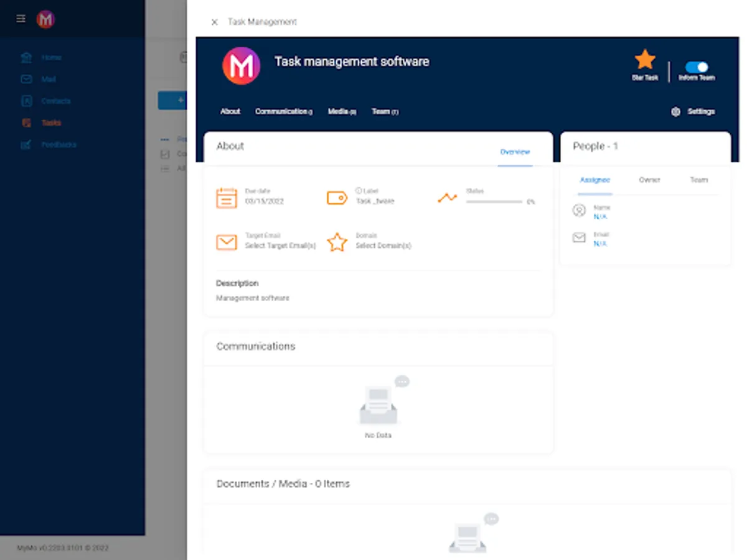Screen dimensions: 747x560
Task: Click the assignee Email N/A link
Action: [x=600, y=244]
